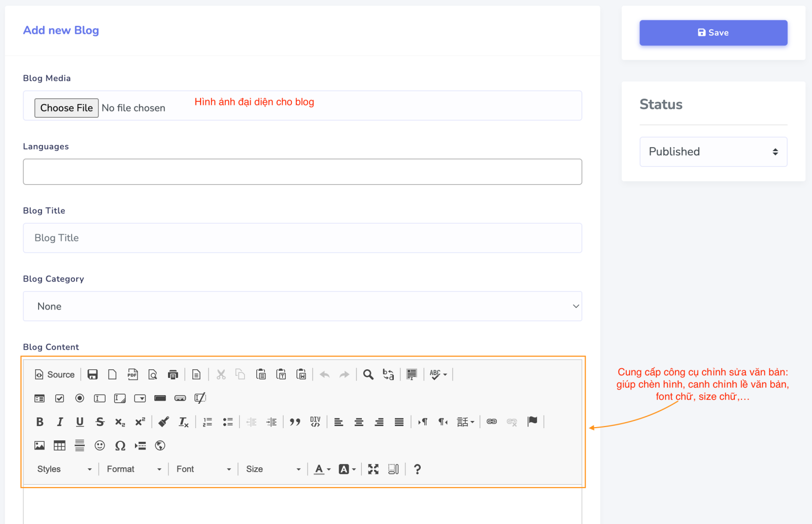Open the Font dropdown in toolbar
The height and width of the screenshot is (524, 812).
[x=204, y=469]
